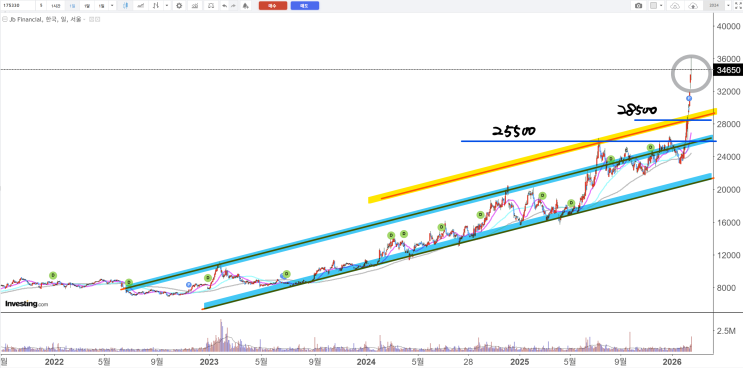
Task: Expand the saved layout dropdown arrow
Action: click(728, 6)
